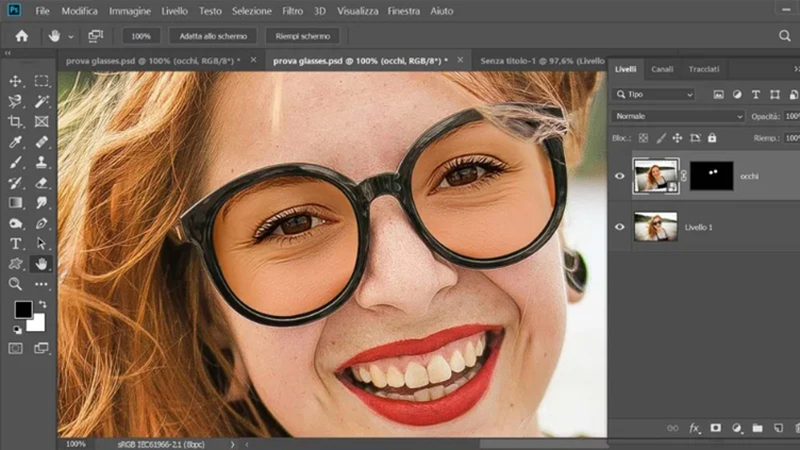Open the Tipo layer filter dropdown
The height and width of the screenshot is (450, 800).
click(654, 94)
